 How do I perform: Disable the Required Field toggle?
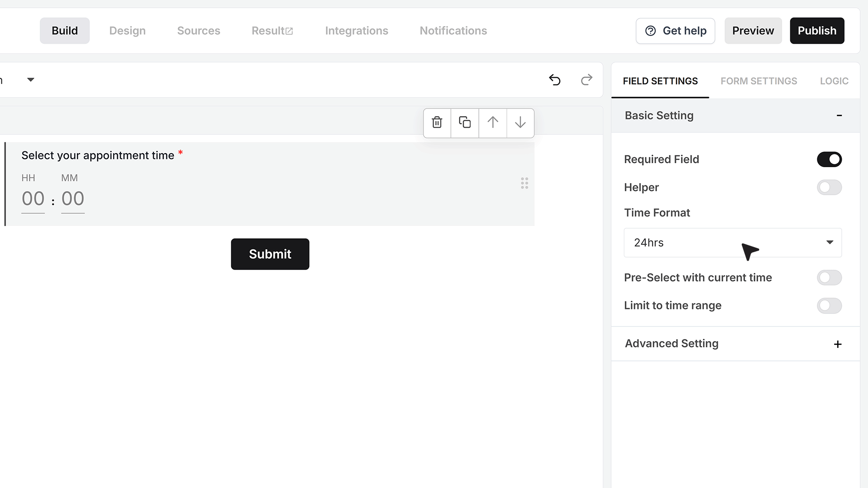pyautogui.click(x=829, y=160)
